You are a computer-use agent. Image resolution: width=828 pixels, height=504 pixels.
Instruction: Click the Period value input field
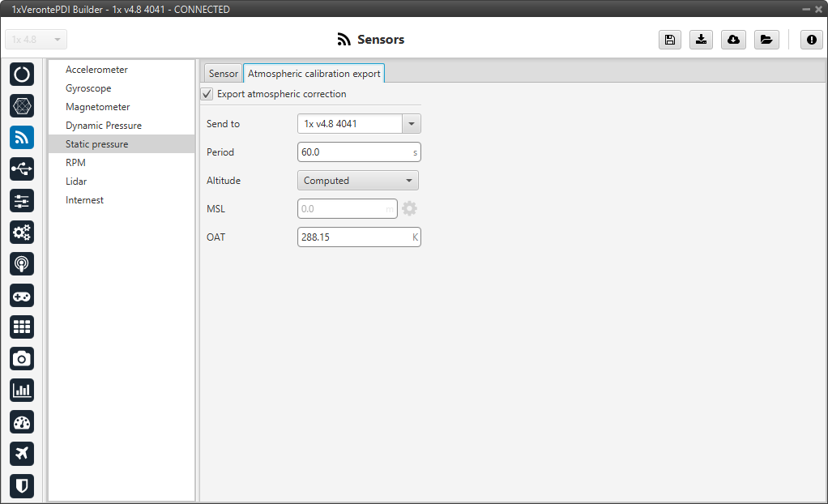(x=353, y=152)
